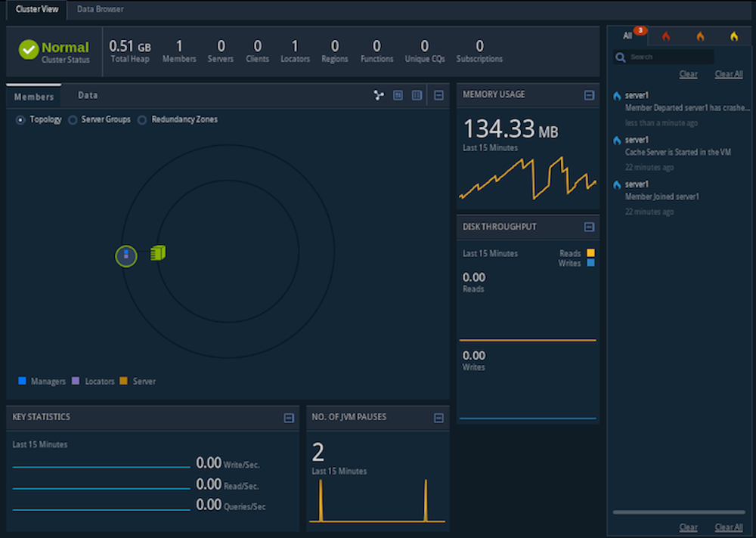
Task: Click the alerts panel horizontal scrollbar
Action: [x=679, y=512]
